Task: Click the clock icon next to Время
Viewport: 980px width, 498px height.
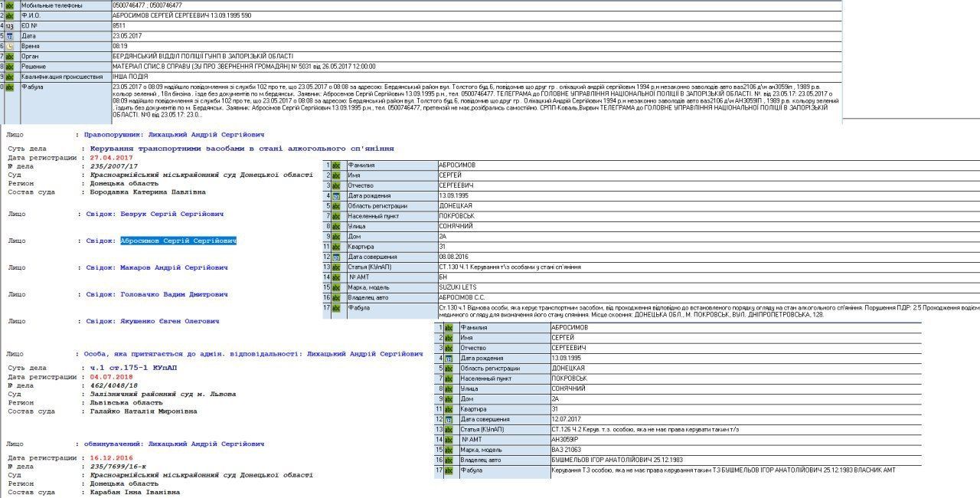Action: pos(10,46)
